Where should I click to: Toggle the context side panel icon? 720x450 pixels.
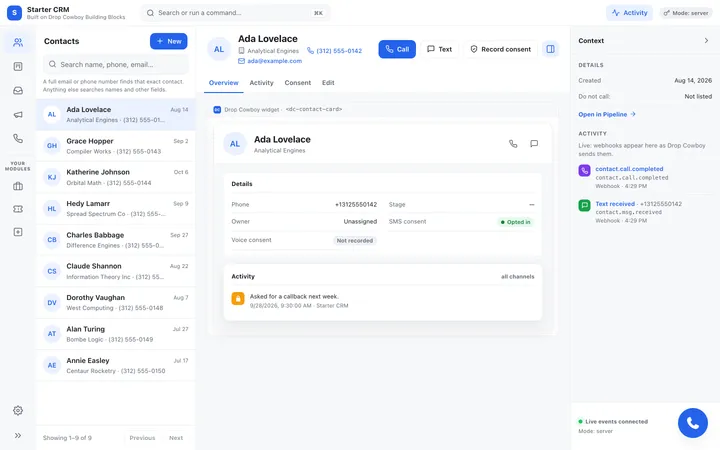(x=550, y=49)
